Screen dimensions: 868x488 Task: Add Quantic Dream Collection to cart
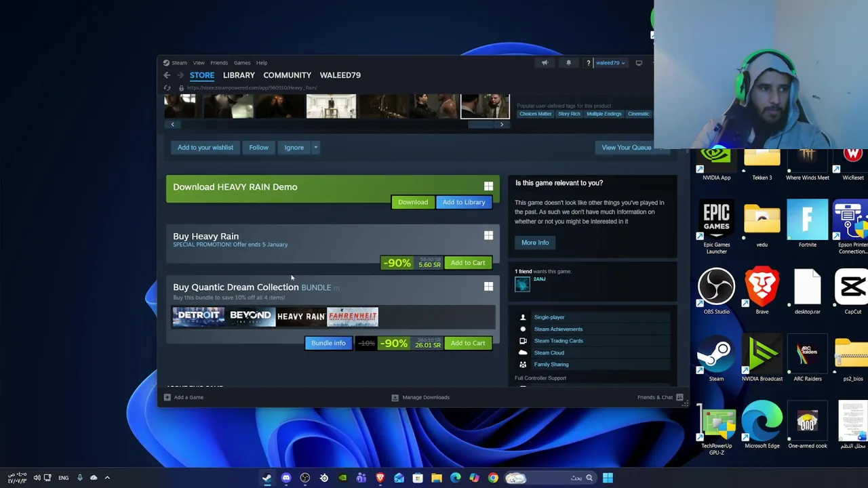pyautogui.click(x=468, y=343)
